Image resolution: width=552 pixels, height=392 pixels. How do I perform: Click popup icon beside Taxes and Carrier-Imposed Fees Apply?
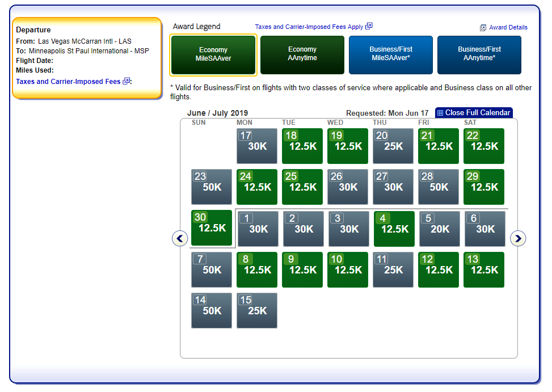[x=369, y=26]
